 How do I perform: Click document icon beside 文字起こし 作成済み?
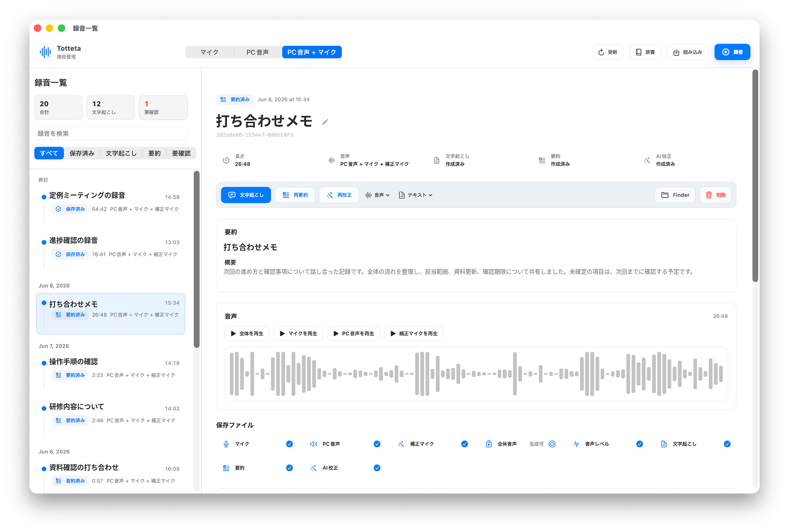pos(437,160)
